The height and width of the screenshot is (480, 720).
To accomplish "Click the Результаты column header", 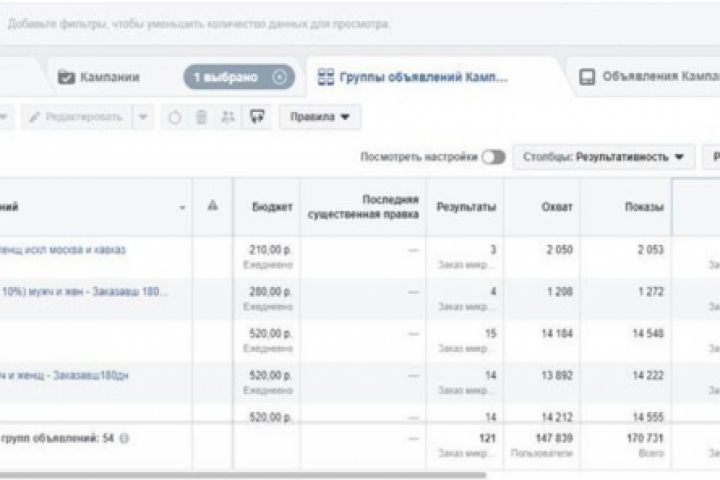I will tap(465, 207).
